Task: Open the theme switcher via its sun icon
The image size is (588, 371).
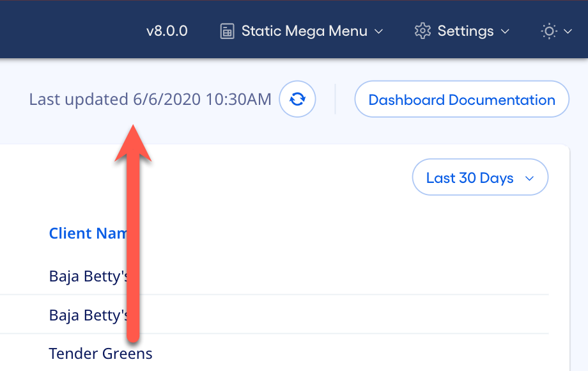Action: [x=548, y=30]
